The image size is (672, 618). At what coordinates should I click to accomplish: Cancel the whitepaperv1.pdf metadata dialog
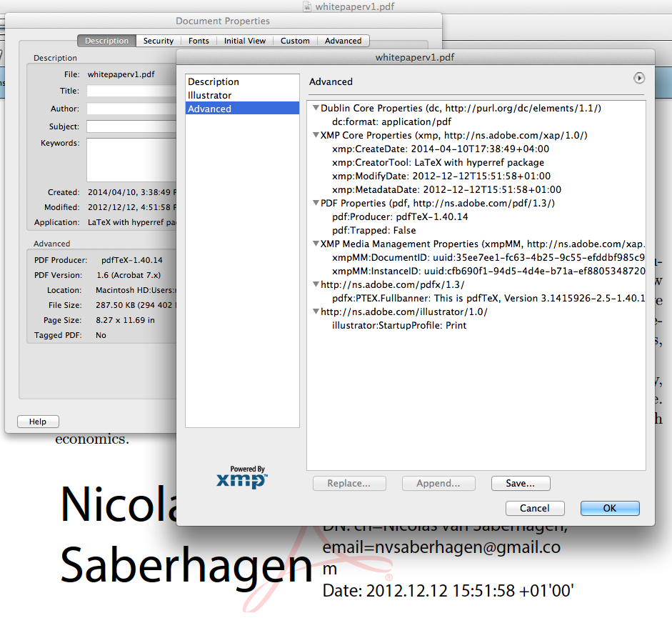[535, 508]
